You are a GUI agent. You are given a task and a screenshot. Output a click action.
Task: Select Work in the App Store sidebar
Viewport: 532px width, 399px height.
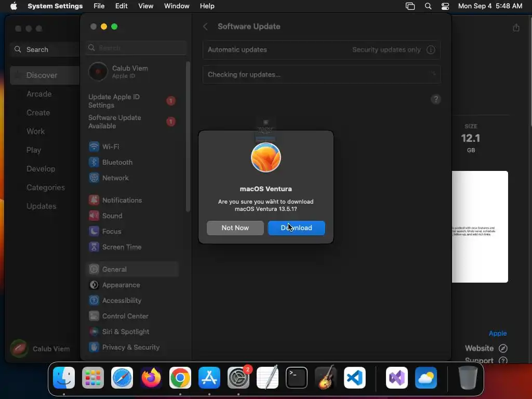[x=36, y=131]
